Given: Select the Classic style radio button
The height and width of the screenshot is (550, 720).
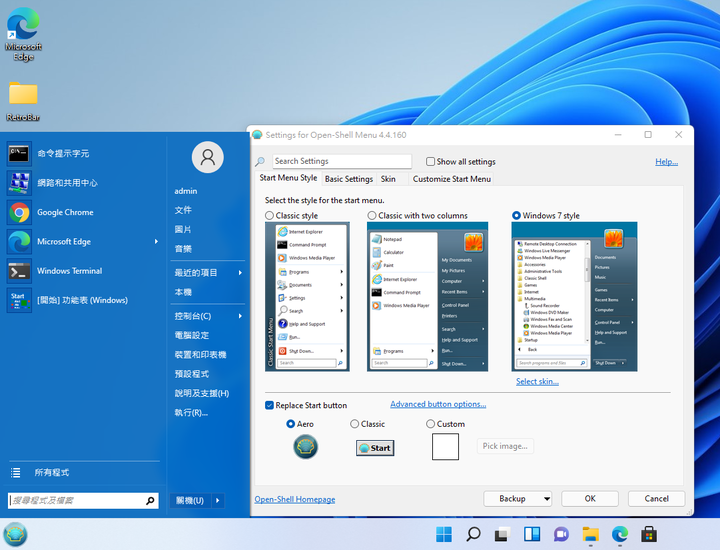Looking at the screenshot, I should pos(270,215).
